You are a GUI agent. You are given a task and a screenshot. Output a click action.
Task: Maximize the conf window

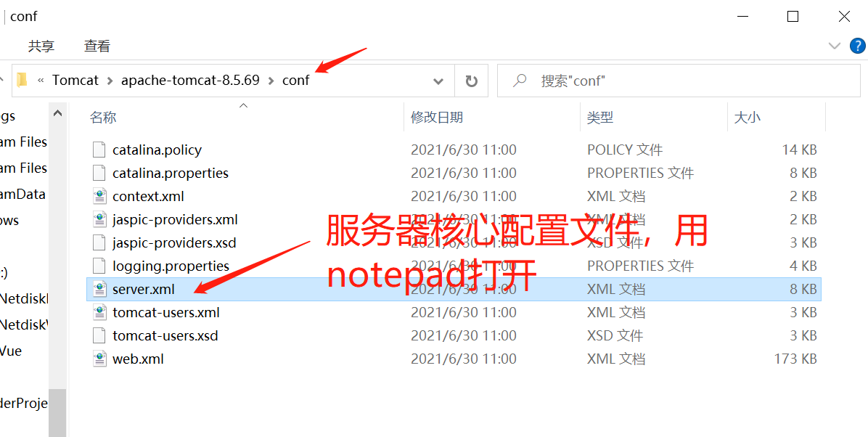[x=793, y=17]
